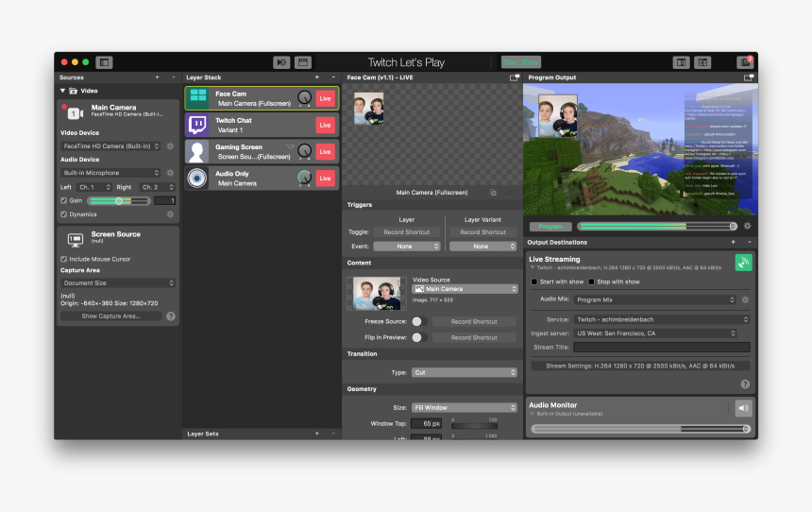The image size is (812, 512).
Task: Open the help question mark in Live Streaming
Action: point(745,384)
